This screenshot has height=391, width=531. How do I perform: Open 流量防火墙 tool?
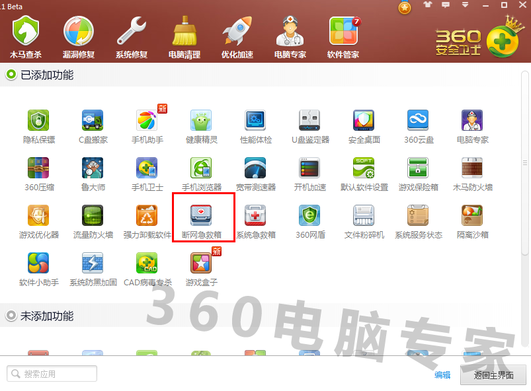pyautogui.click(x=93, y=221)
